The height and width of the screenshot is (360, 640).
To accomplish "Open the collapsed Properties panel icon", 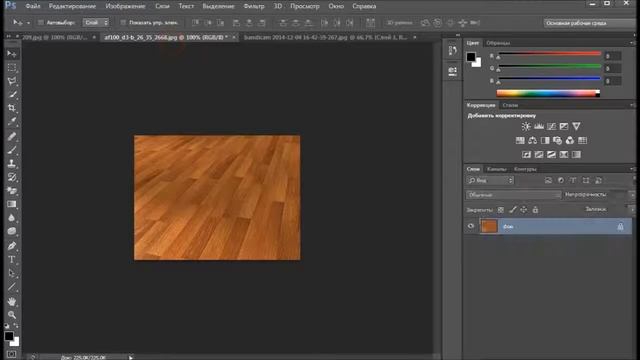I will coord(453,71).
